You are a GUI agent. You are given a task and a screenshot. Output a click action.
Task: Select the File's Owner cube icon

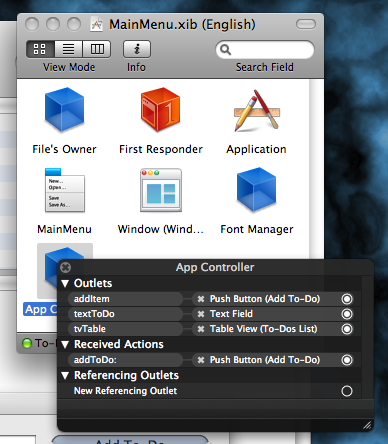64,109
